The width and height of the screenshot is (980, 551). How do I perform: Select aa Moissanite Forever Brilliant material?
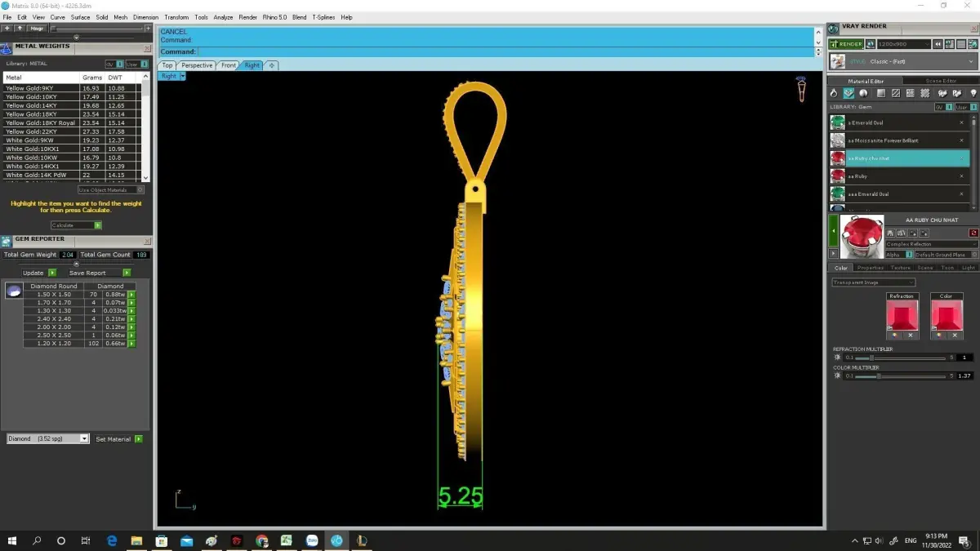[898, 140]
